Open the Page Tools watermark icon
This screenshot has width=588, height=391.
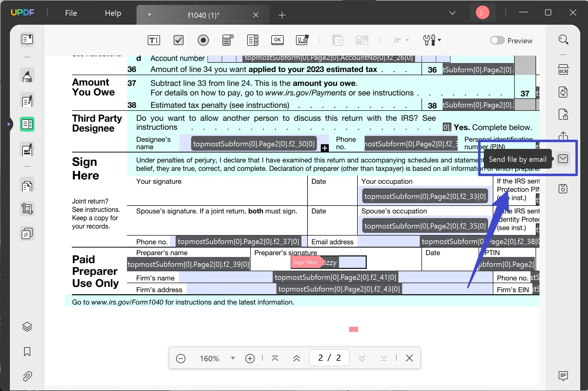pos(27,234)
